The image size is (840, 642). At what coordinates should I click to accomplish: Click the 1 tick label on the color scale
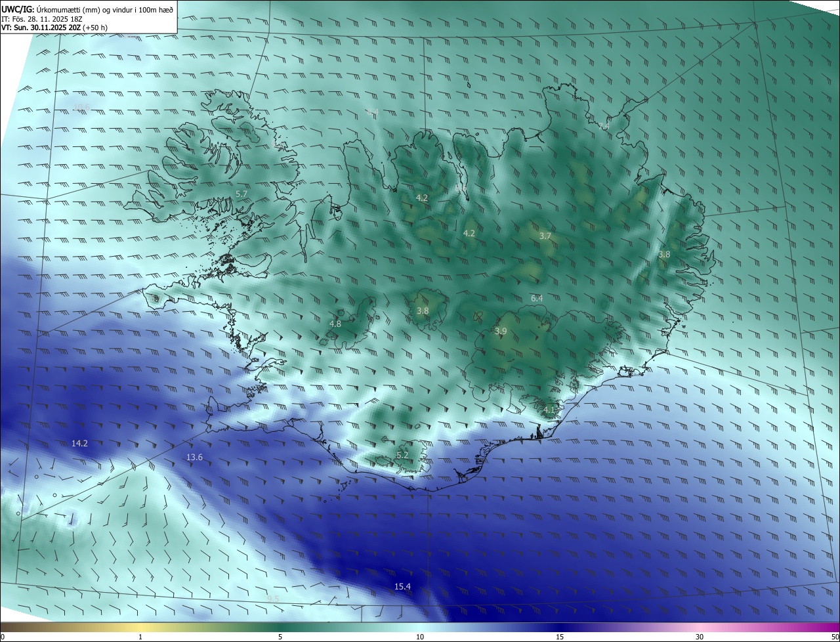[140, 637]
